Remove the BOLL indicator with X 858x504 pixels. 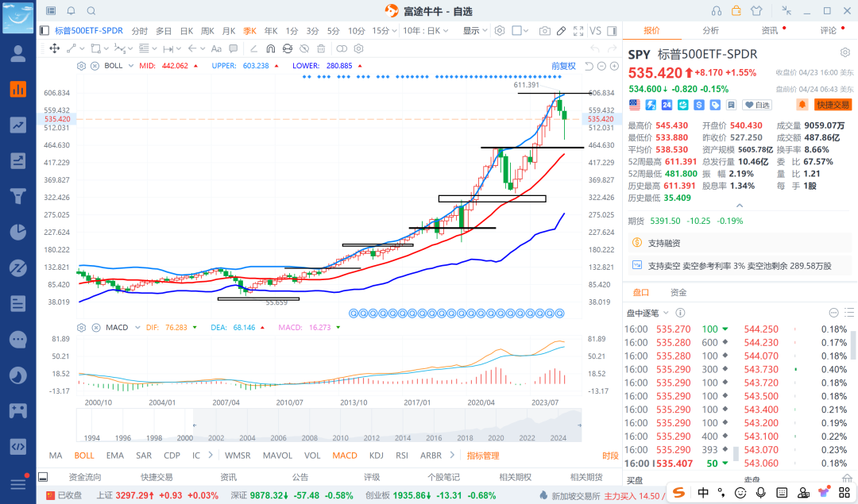click(95, 66)
